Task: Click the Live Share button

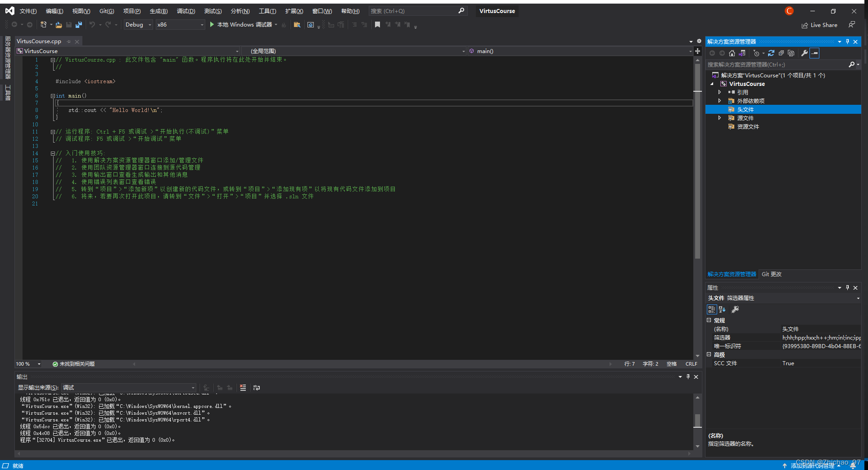Action: [x=819, y=25]
